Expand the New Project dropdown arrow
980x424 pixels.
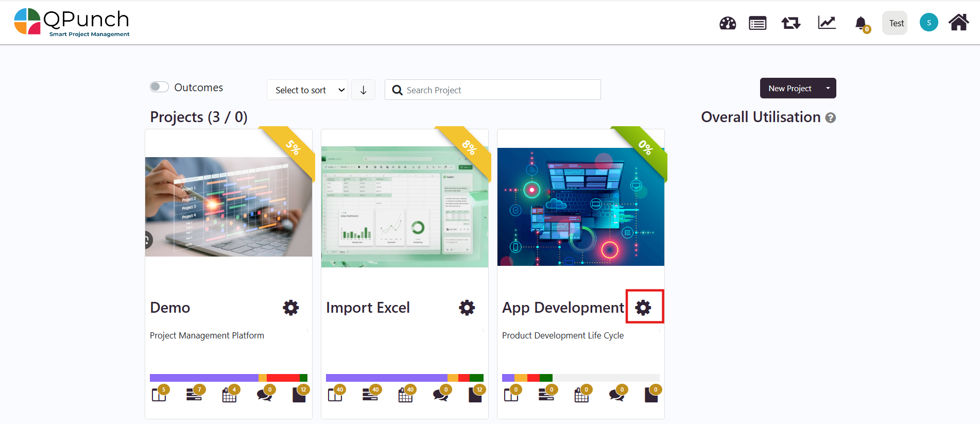point(828,88)
